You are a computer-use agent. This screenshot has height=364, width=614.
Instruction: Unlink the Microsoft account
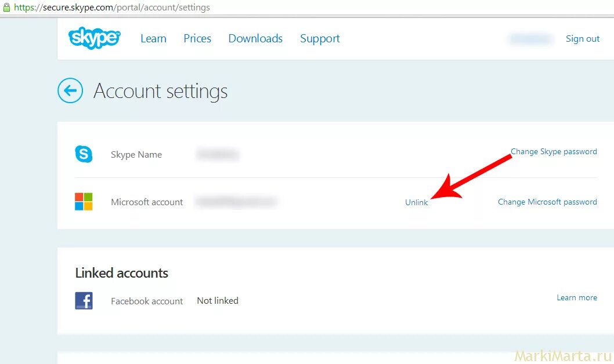pos(416,202)
